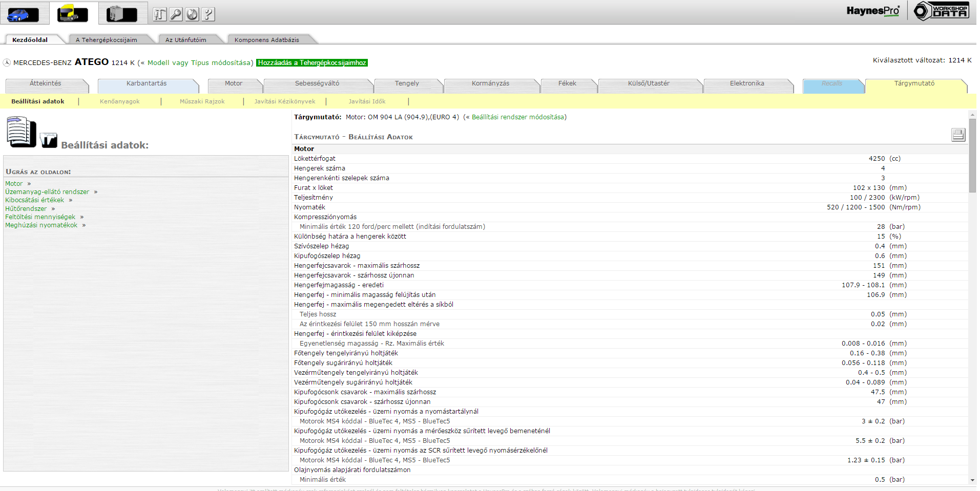The width and height of the screenshot is (980, 491).
Task: Select the yellow truck vehicle category
Action: click(72, 14)
